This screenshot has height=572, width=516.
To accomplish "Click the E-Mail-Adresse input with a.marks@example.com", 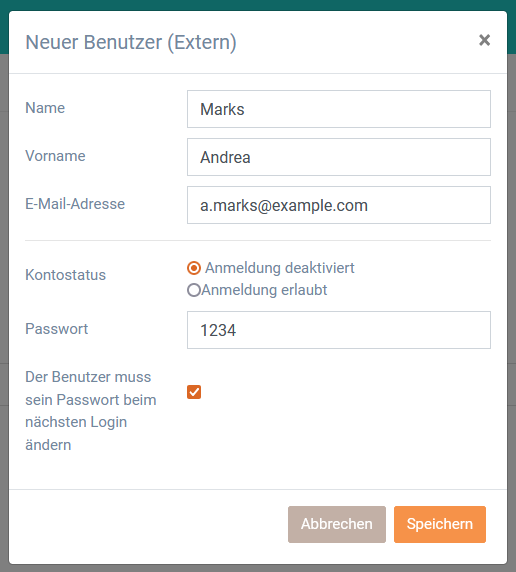I will pos(339,205).
